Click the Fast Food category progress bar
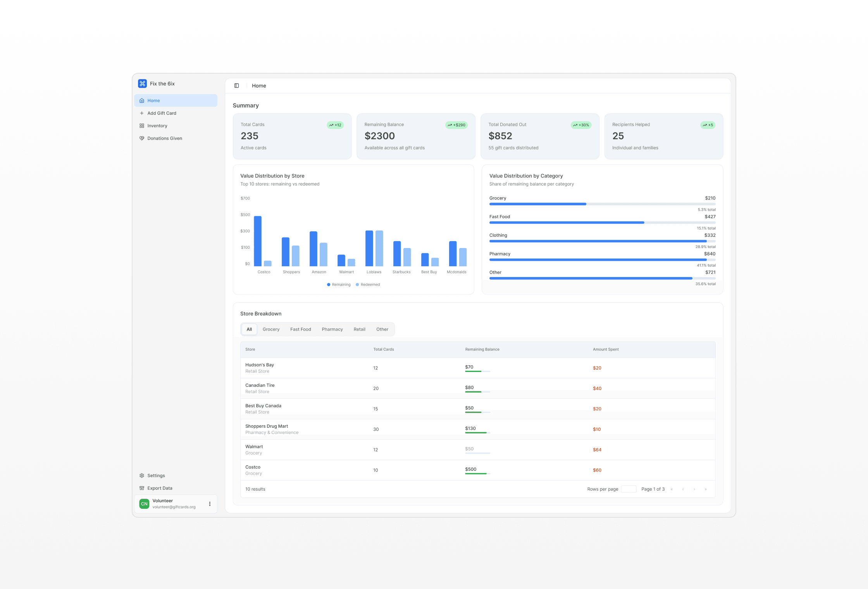The width and height of the screenshot is (868, 589). coord(602,222)
